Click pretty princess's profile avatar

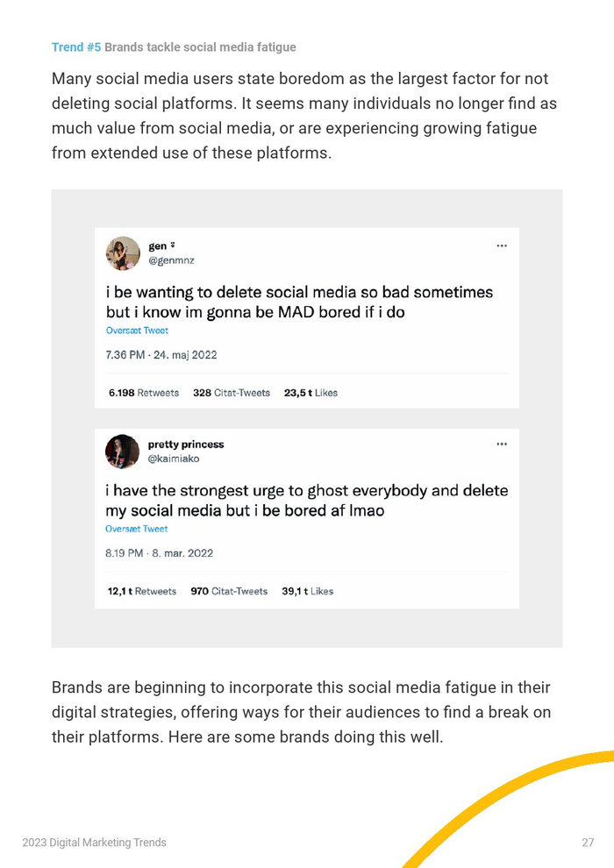(x=123, y=452)
